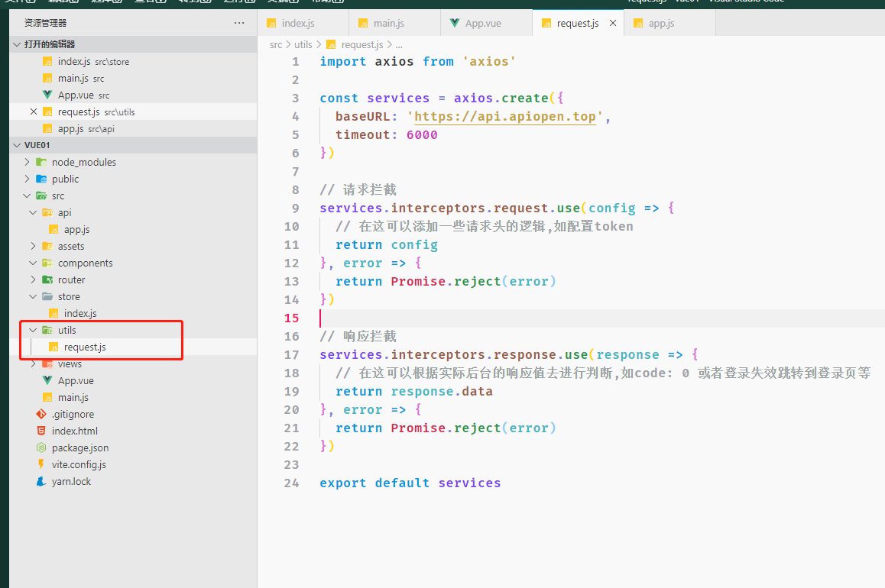Open the explorer more actions ellipsis
This screenshot has height=588, width=885.
click(x=239, y=24)
